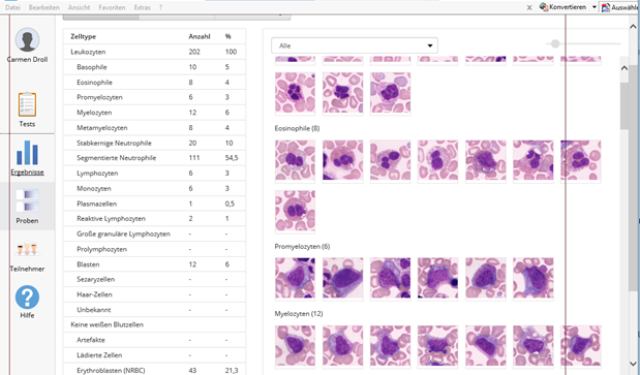Open the Extras menu
640x375 pixels.
coord(142,7)
